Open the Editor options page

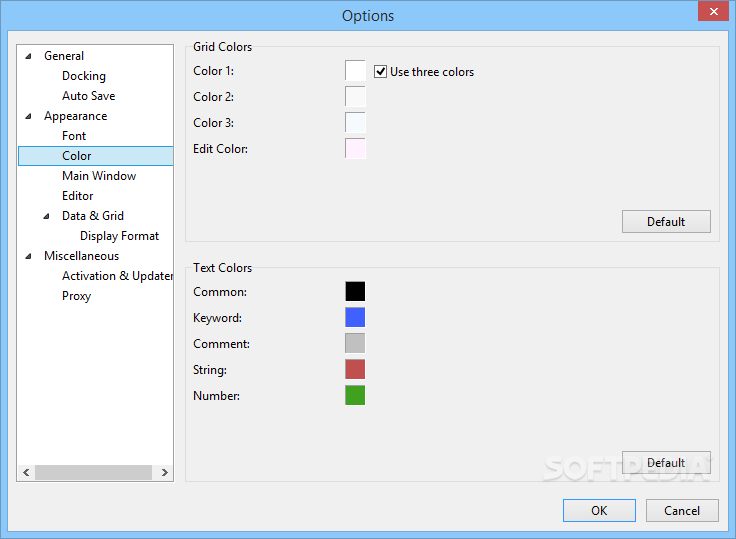pos(77,196)
